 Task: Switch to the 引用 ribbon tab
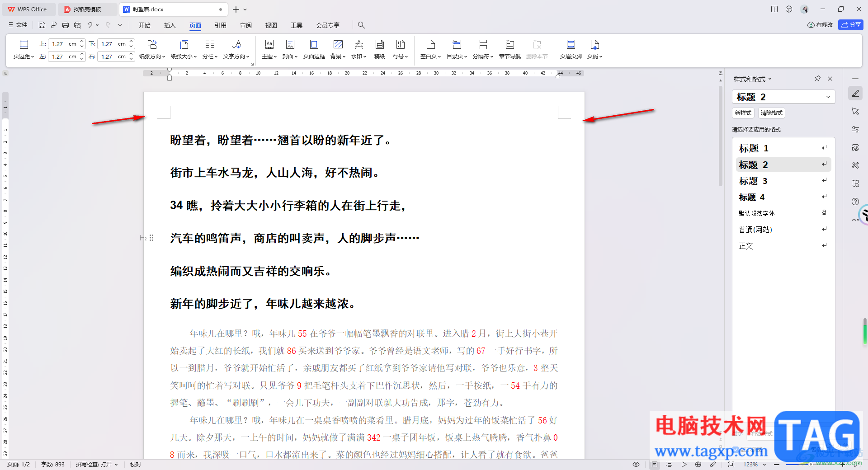[220, 25]
